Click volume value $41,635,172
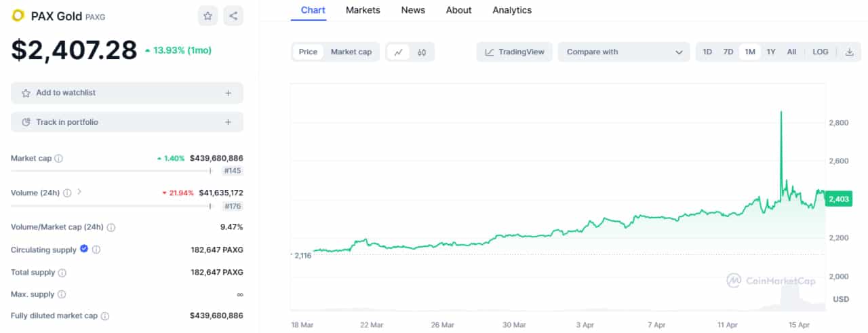 pyautogui.click(x=221, y=193)
